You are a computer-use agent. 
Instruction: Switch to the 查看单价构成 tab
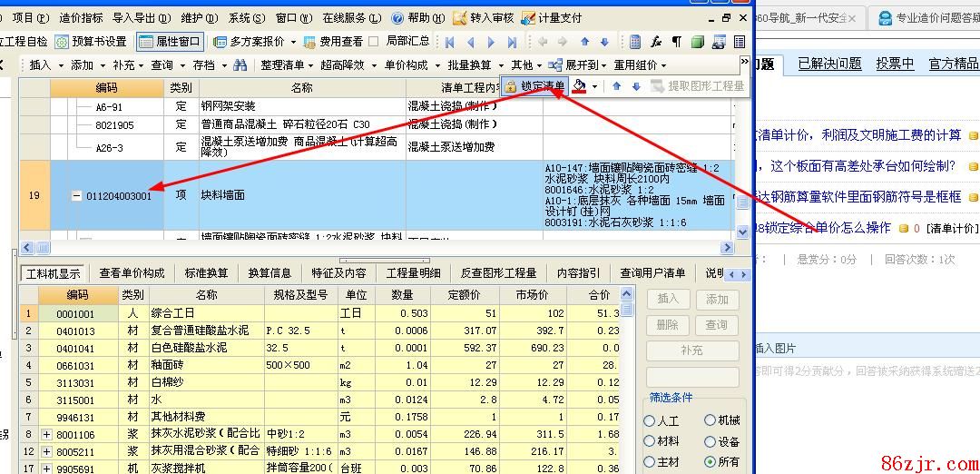[132, 272]
